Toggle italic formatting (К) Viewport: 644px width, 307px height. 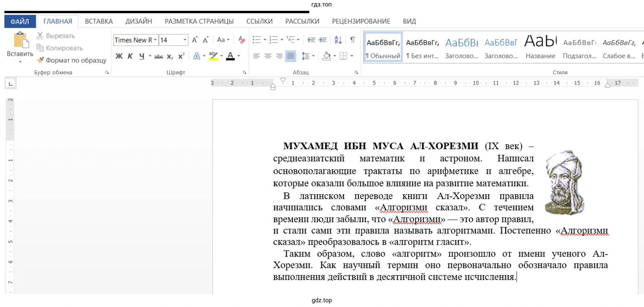(130, 56)
